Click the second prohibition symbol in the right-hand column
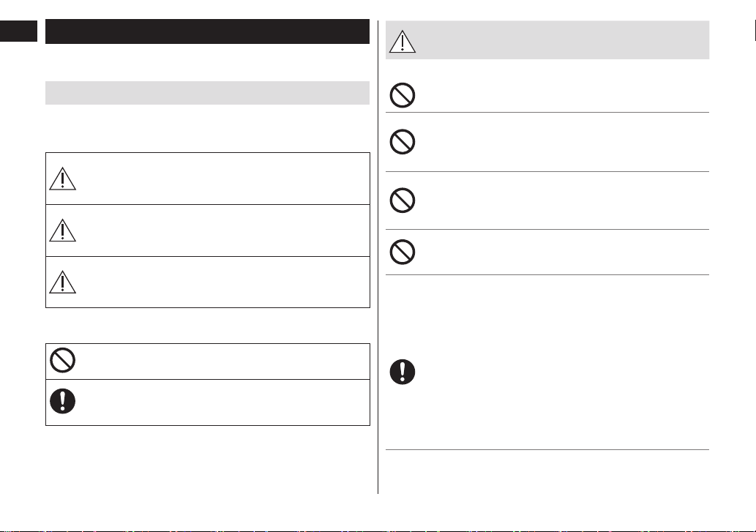The width and height of the screenshot is (756, 532). [x=402, y=142]
